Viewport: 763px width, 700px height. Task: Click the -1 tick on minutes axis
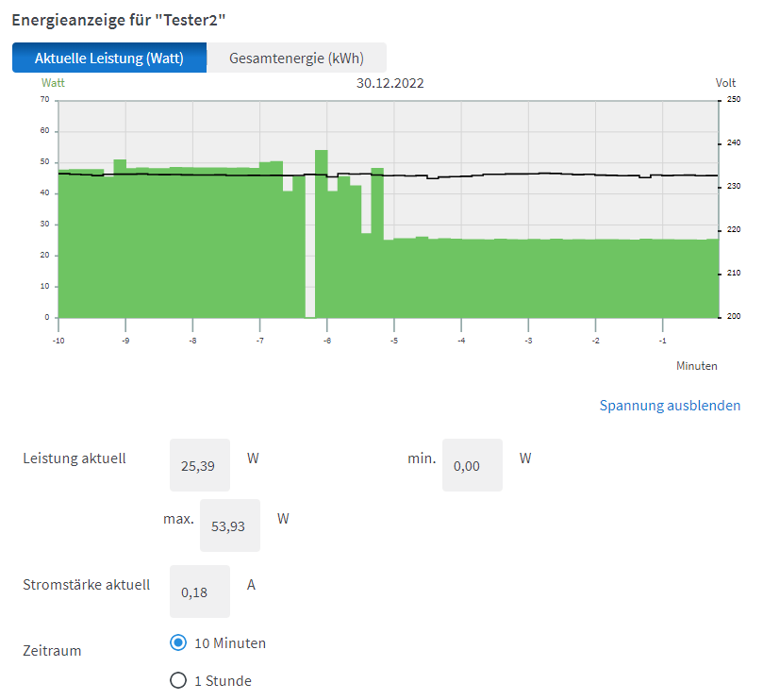click(x=663, y=341)
